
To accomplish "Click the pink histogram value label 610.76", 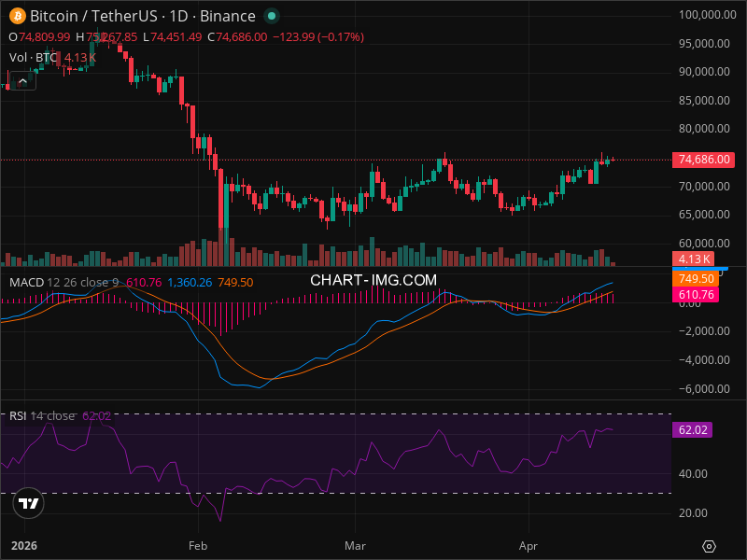I will [696, 295].
